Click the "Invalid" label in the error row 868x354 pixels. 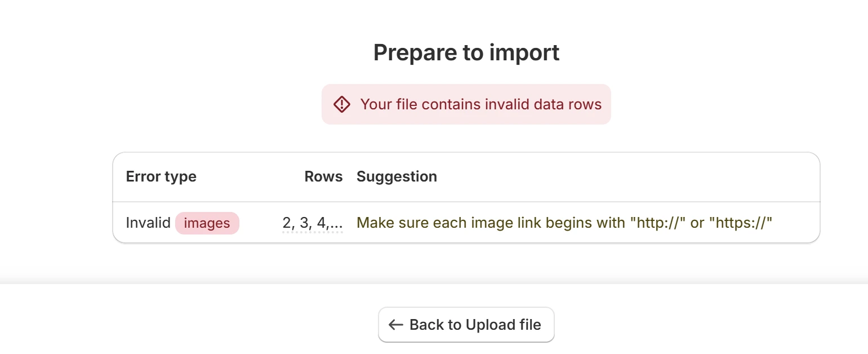coord(148,223)
